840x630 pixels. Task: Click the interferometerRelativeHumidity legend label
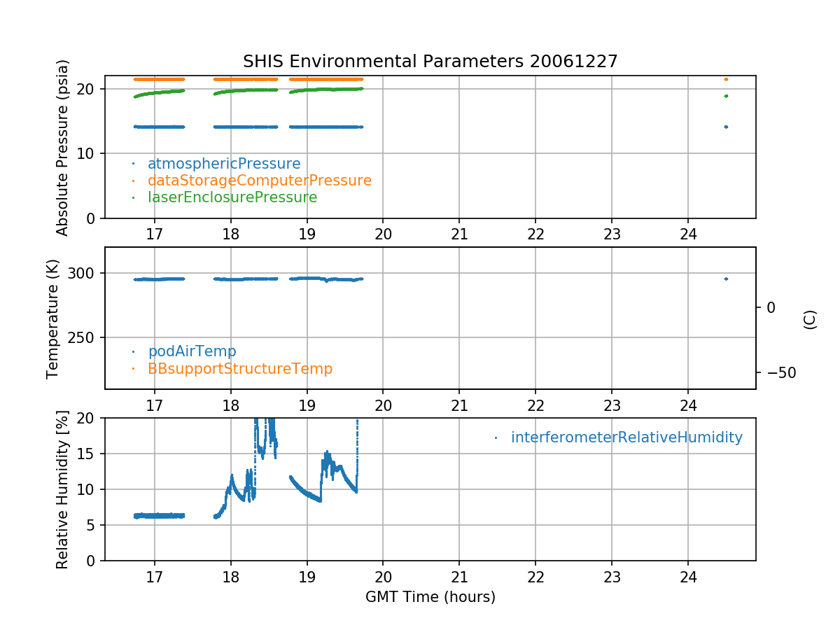click(626, 437)
